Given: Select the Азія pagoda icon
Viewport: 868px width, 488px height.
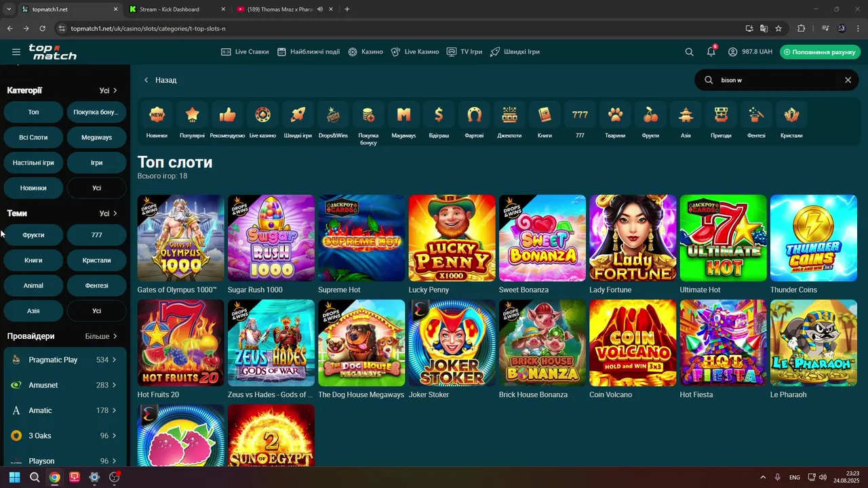Looking at the screenshot, I should click(x=686, y=115).
